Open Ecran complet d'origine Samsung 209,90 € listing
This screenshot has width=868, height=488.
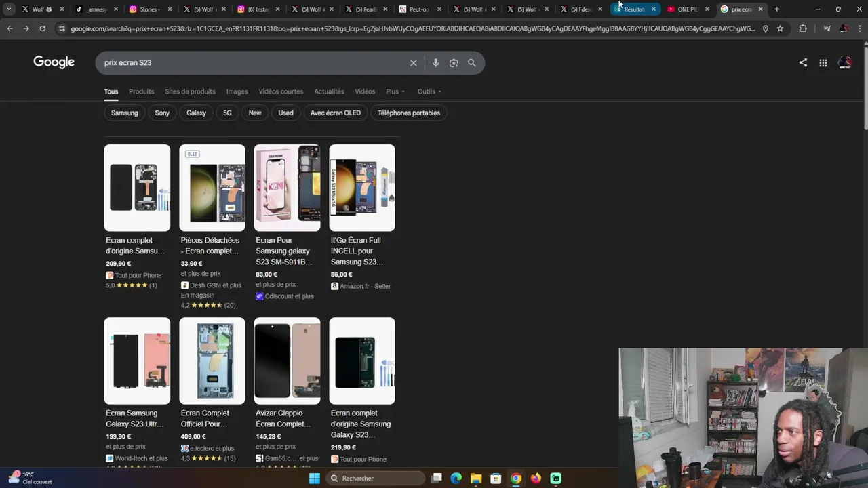click(137, 217)
